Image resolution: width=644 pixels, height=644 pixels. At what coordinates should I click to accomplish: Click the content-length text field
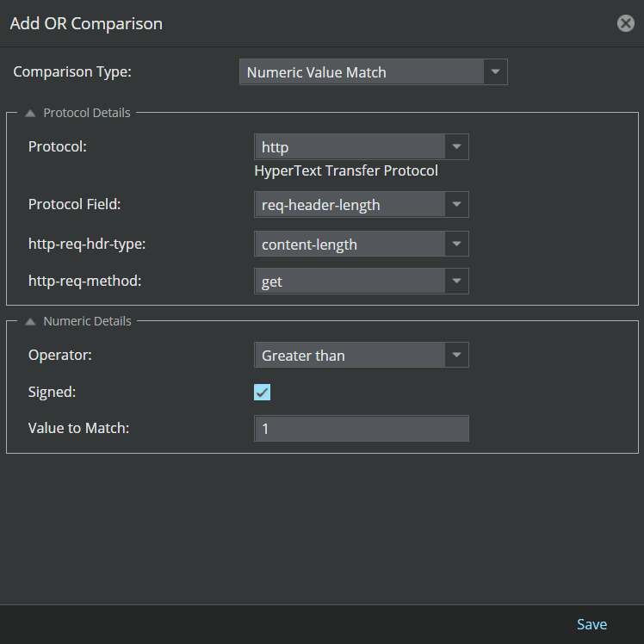pyautogui.click(x=350, y=244)
